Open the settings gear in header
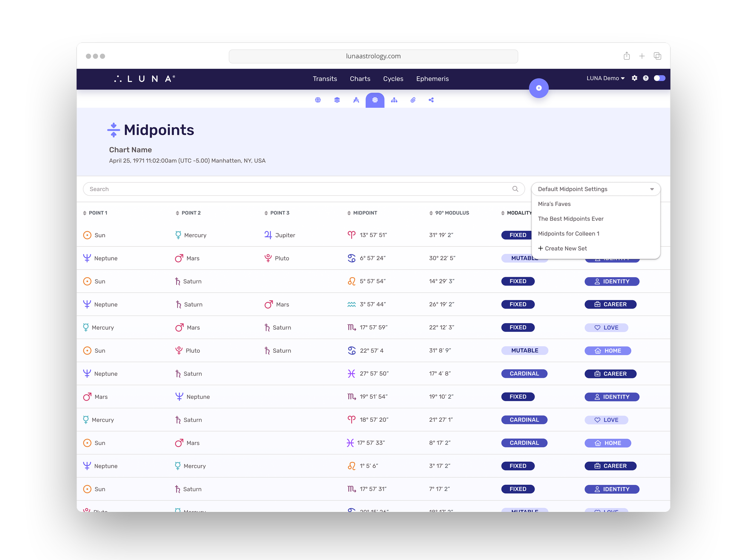Image resolution: width=747 pixels, height=560 pixels. pyautogui.click(x=634, y=78)
